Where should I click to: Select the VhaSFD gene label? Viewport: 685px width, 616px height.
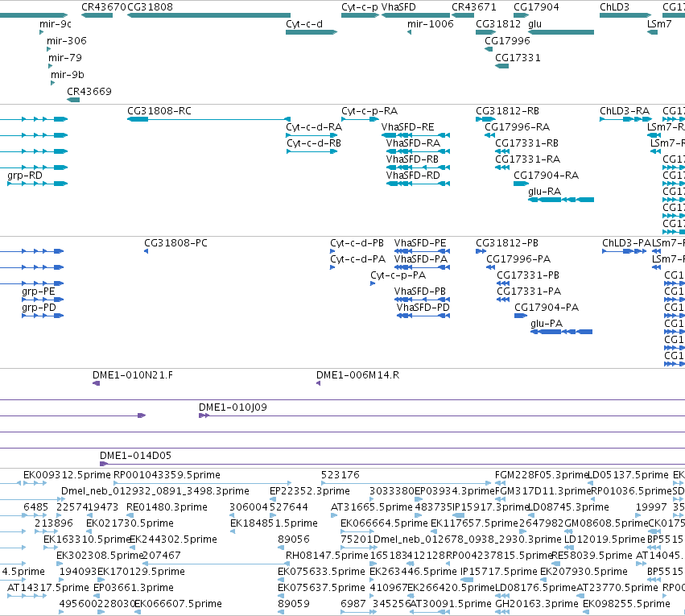[x=398, y=7]
